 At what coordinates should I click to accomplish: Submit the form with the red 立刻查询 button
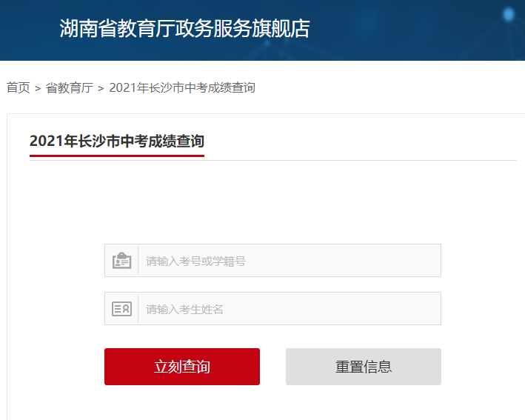182,367
